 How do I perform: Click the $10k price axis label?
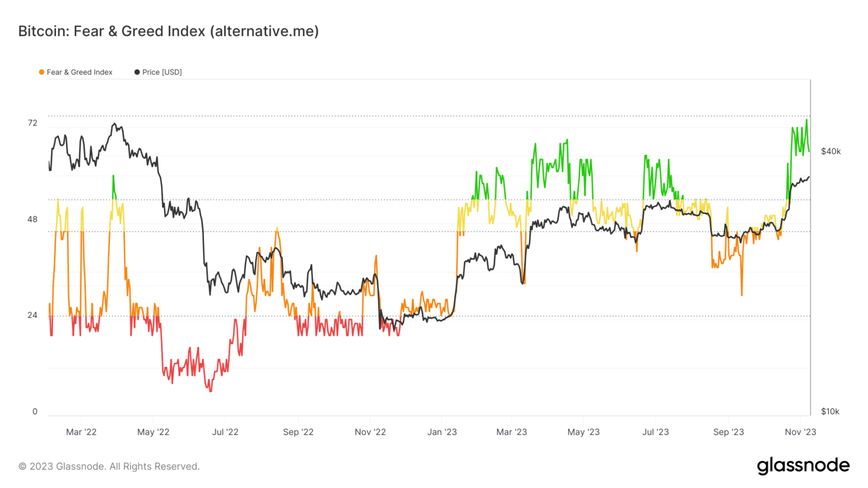pyautogui.click(x=830, y=412)
